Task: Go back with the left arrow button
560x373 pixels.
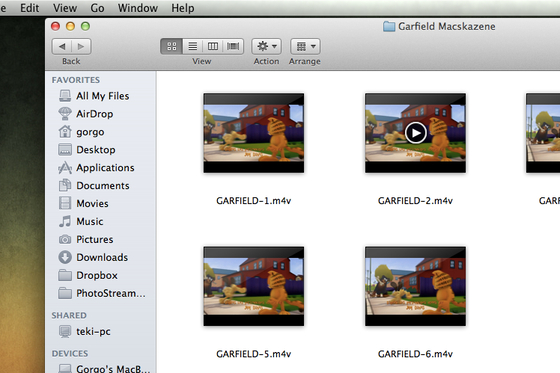Action: pyautogui.click(x=62, y=46)
